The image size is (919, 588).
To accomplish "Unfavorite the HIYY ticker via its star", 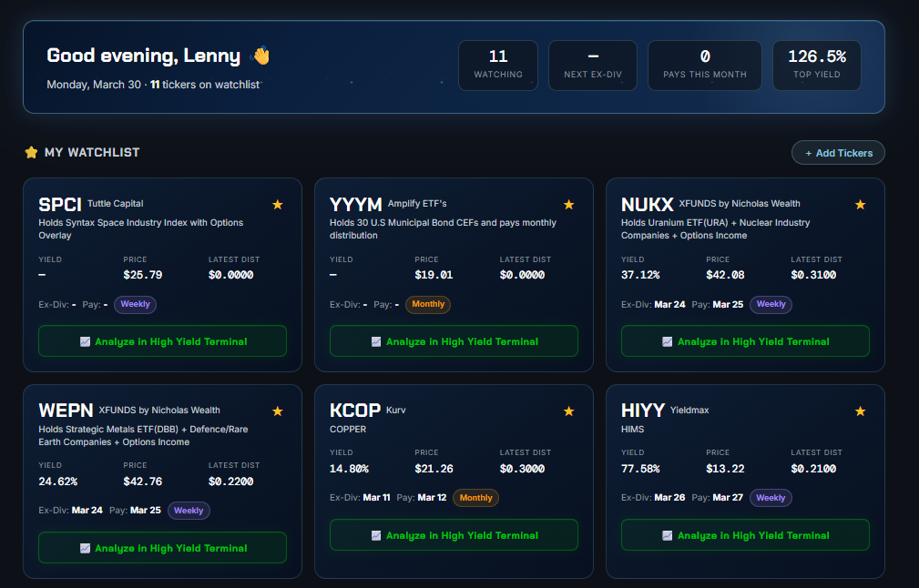I will tap(860, 411).
